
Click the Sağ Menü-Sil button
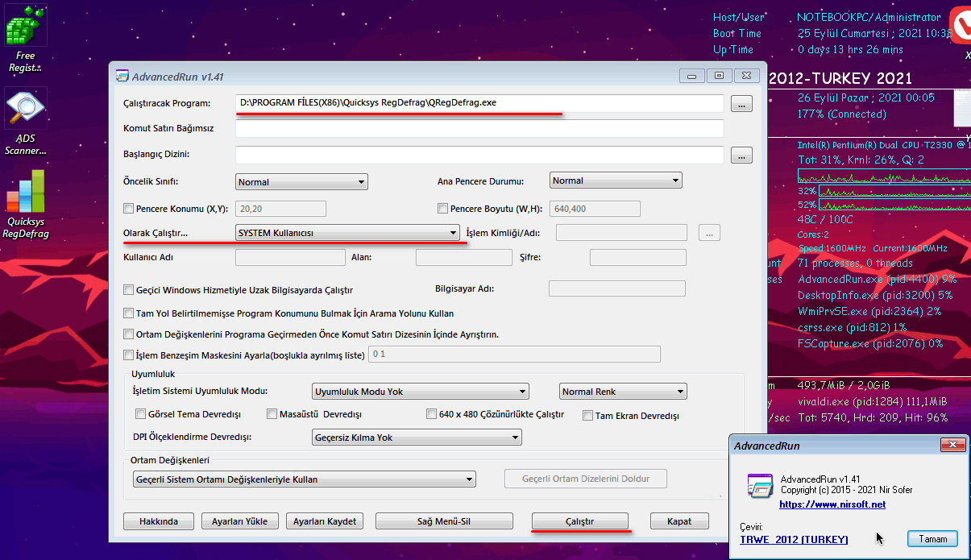(x=443, y=521)
